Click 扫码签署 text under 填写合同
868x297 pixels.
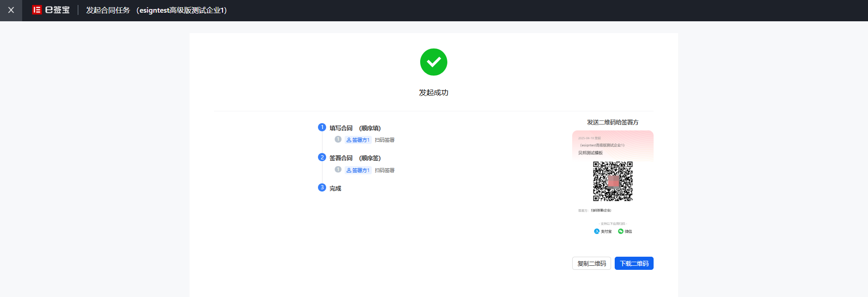(x=384, y=140)
